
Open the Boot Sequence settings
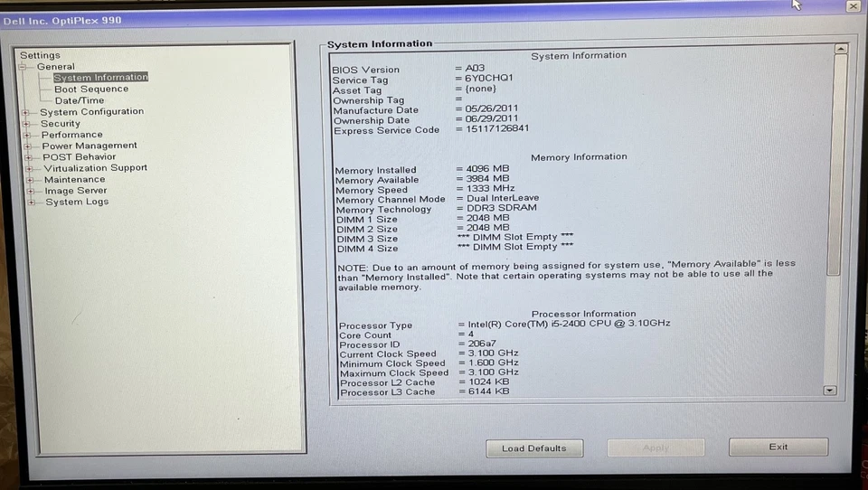point(91,90)
